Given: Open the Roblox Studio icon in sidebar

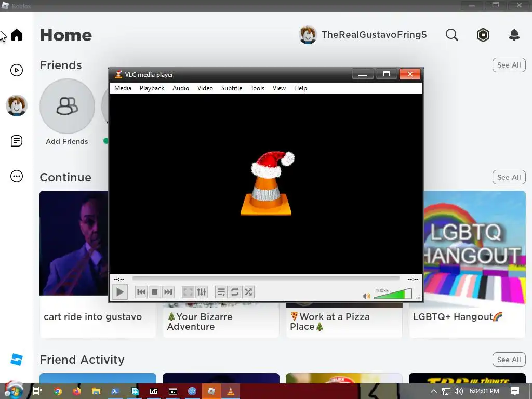Looking at the screenshot, I should point(17,360).
